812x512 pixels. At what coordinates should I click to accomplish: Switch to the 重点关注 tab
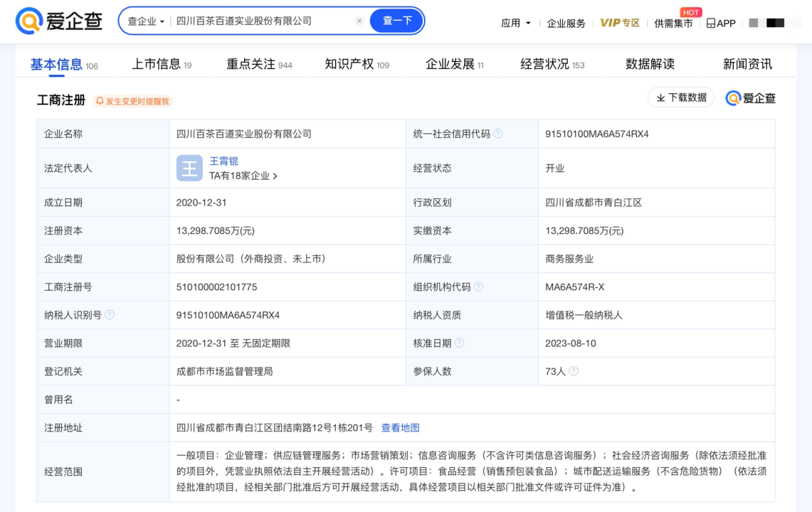(x=259, y=64)
